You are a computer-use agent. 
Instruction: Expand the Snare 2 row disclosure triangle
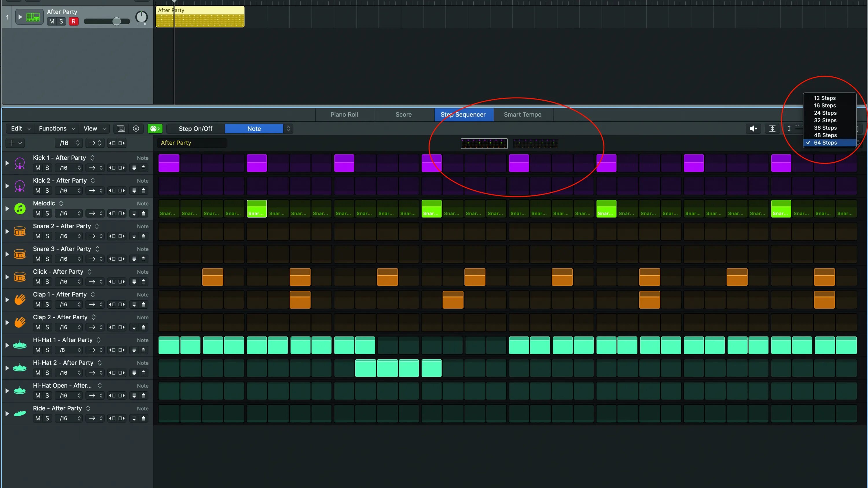7,231
